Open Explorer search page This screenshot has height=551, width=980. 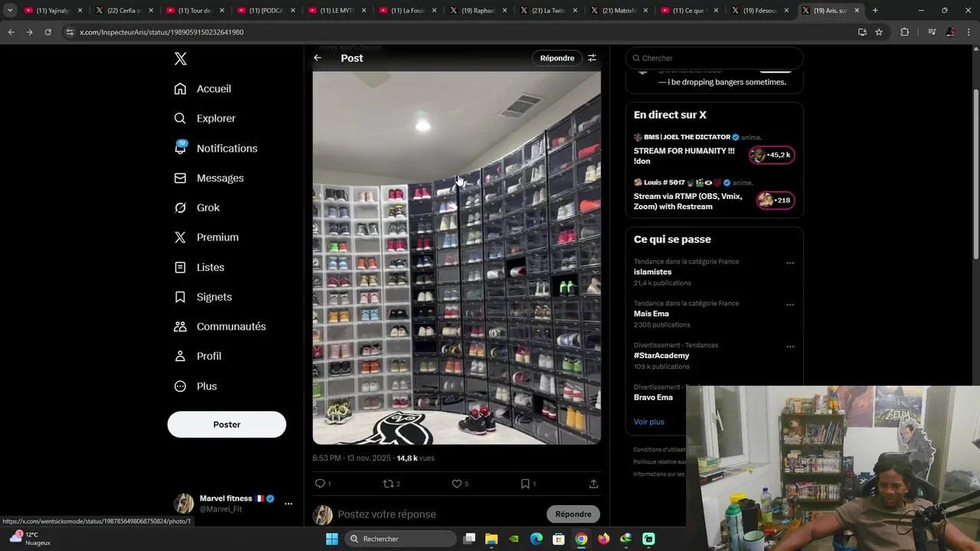205,119
